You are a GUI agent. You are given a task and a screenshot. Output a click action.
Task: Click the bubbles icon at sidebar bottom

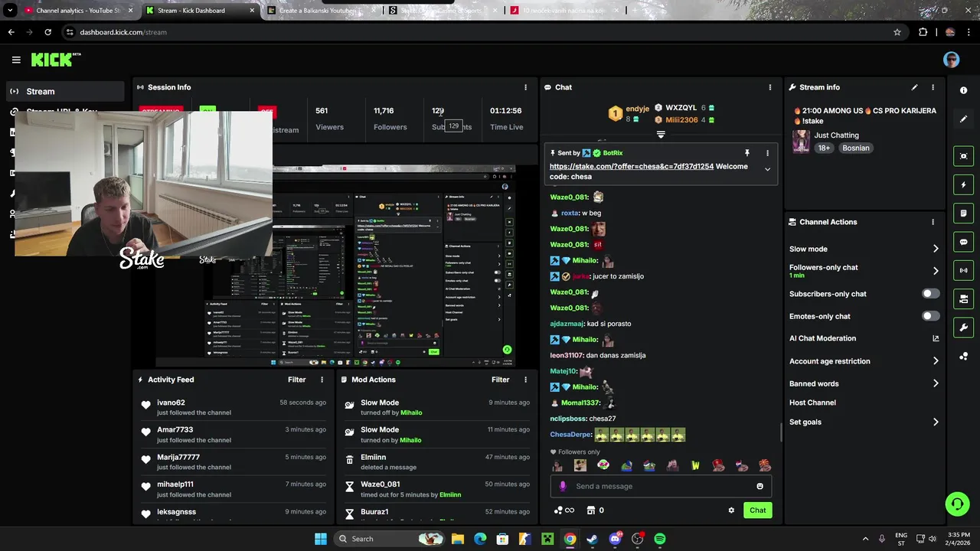point(963,356)
